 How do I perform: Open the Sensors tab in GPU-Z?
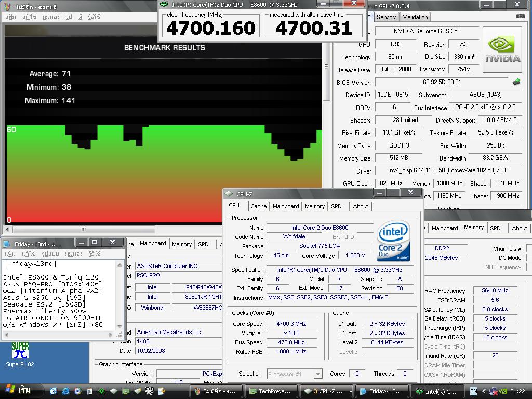coord(387,17)
